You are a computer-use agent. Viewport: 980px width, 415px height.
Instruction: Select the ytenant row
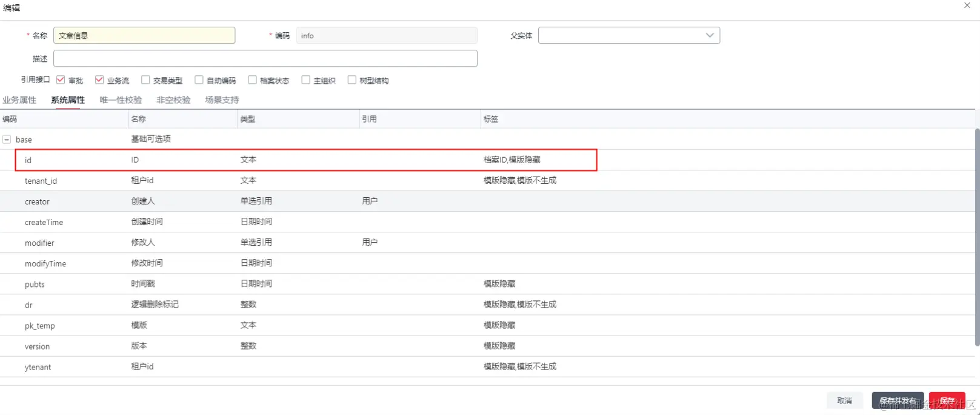coord(487,366)
